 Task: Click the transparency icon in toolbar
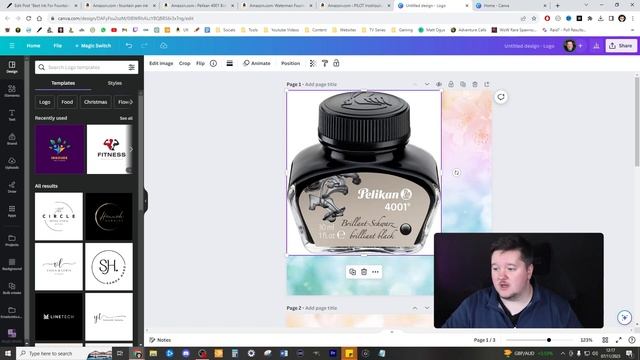tap(313, 63)
